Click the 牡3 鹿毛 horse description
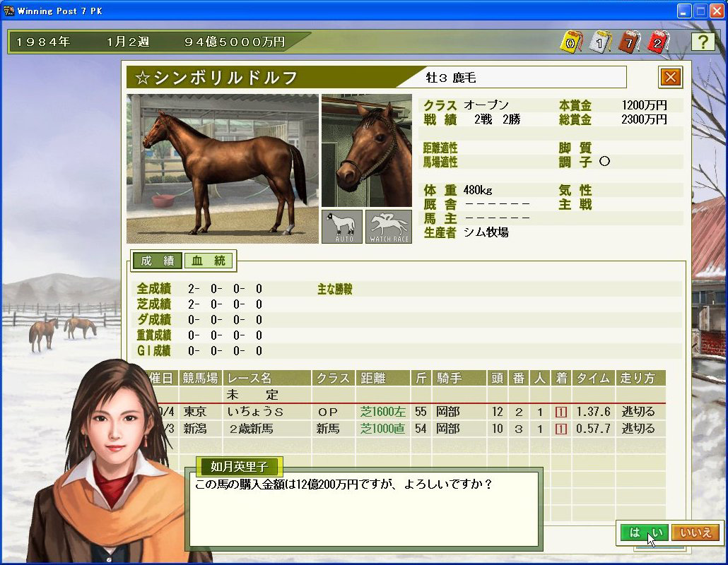The width and height of the screenshot is (728, 565). (451, 78)
